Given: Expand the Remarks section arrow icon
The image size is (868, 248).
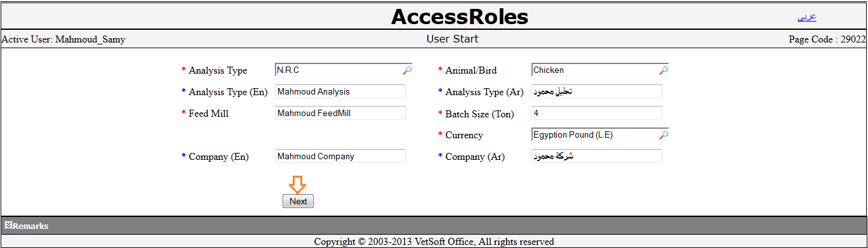Looking at the screenshot, I should [8, 225].
